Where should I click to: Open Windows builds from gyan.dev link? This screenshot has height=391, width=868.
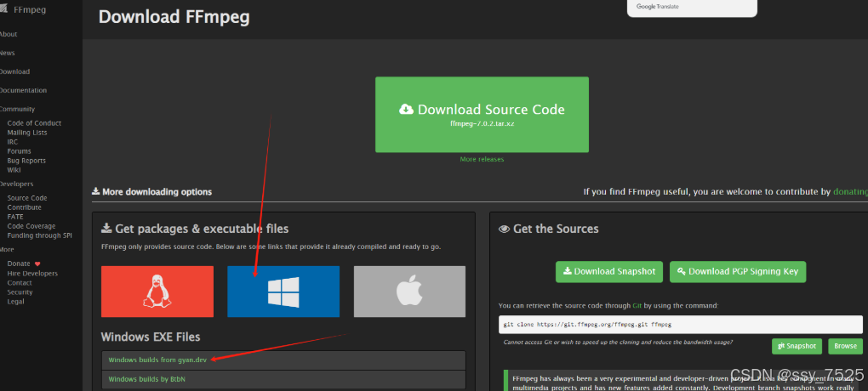[x=157, y=360]
